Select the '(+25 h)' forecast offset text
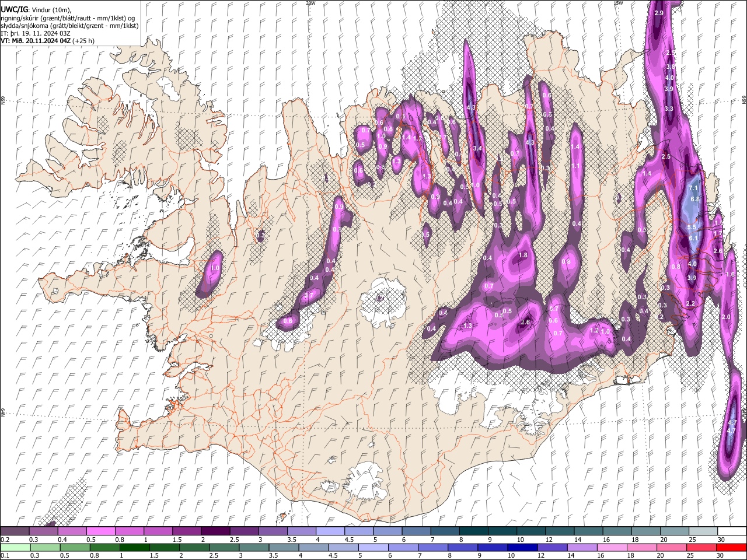Screen dimensions: 747x560 click(84, 41)
